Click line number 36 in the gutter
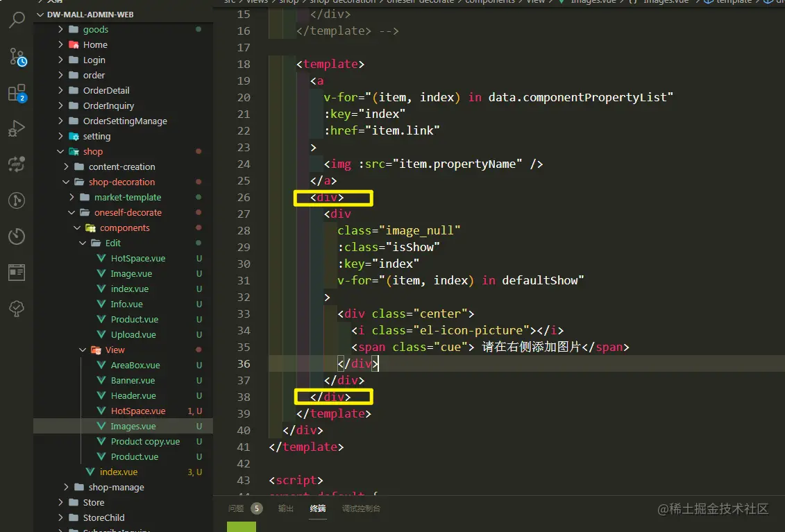 pos(244,364)
